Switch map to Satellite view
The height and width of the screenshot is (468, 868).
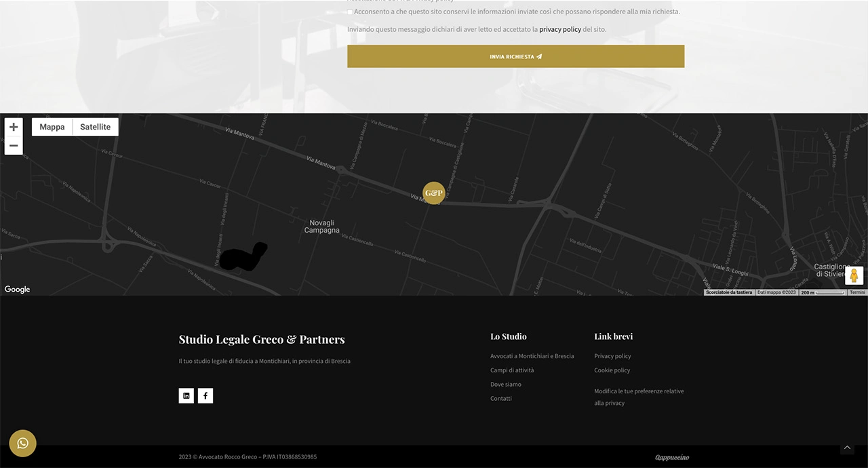click(x=96, y=127)
